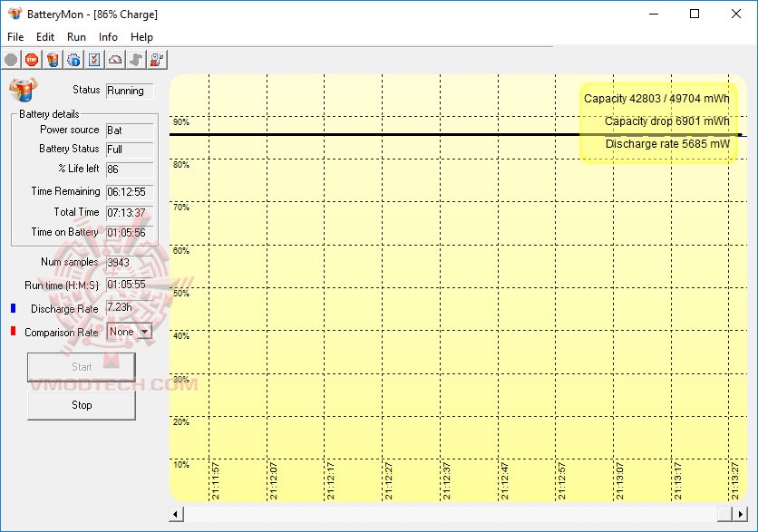The height and width of the screenshot is (532, 758).
Task: Open the Comparison Rate dropdown
Action: pyautogui.click(x=129, y=332)
